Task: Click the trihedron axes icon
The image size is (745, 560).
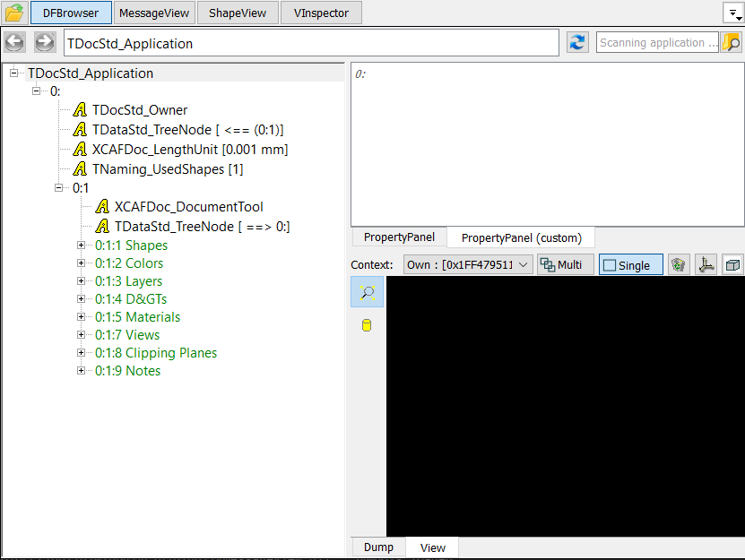Action: tap(706, 265)
